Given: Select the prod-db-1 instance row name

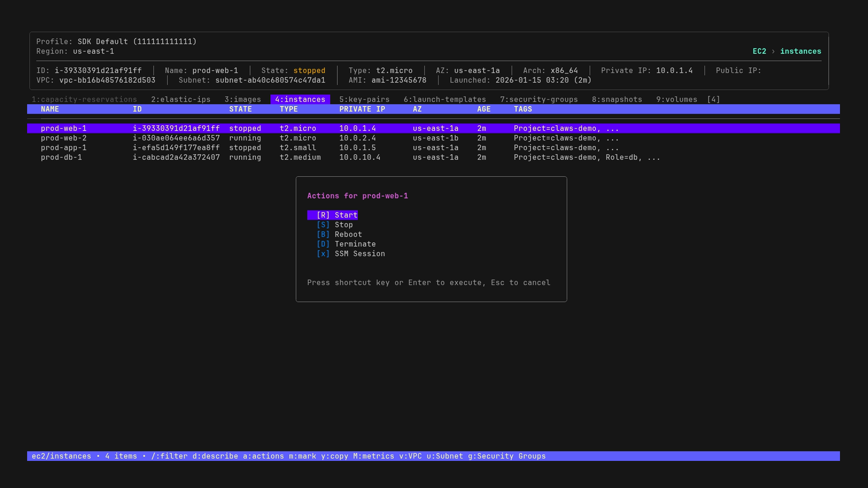Looking at the screenshot, I should pyautogui.click(x=61, y=157).
